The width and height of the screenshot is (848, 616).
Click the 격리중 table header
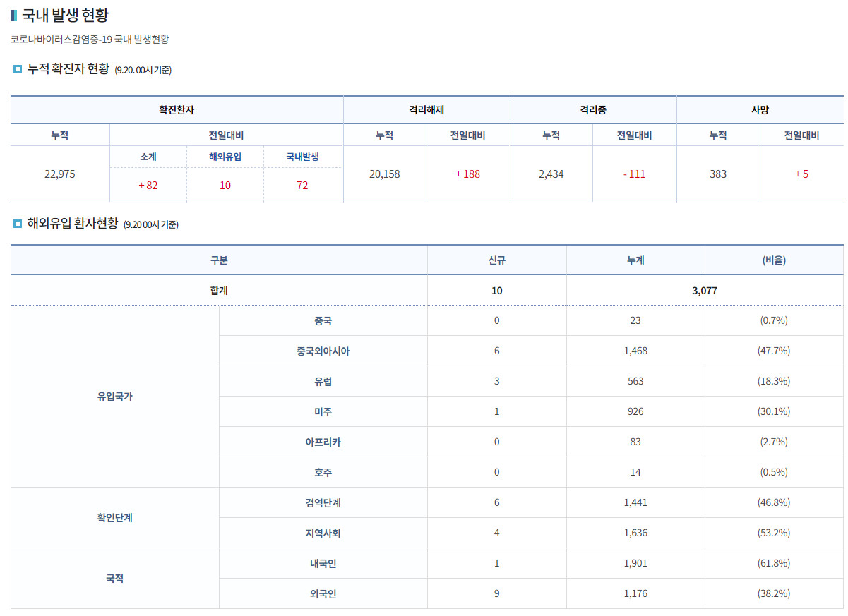[x=593, y=110]
